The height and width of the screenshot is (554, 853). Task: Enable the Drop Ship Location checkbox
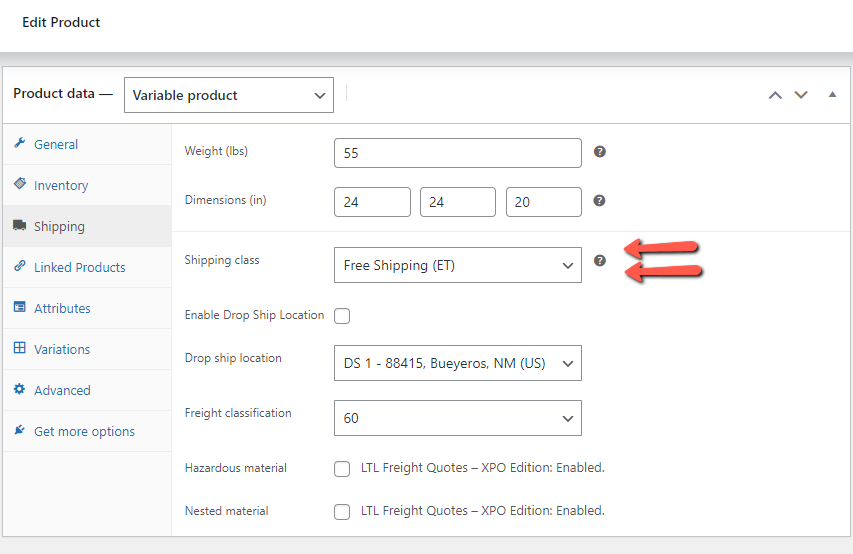(x=342, y=316)
